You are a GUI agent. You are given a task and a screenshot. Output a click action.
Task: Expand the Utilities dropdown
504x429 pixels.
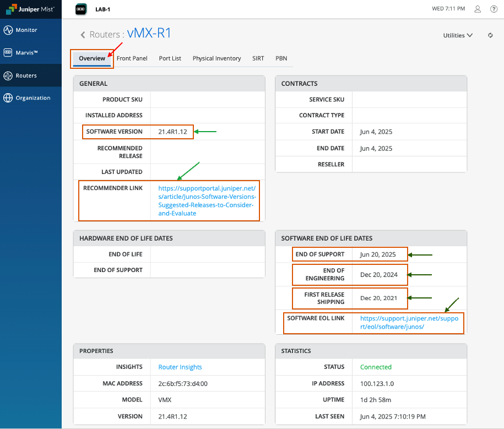458,36
